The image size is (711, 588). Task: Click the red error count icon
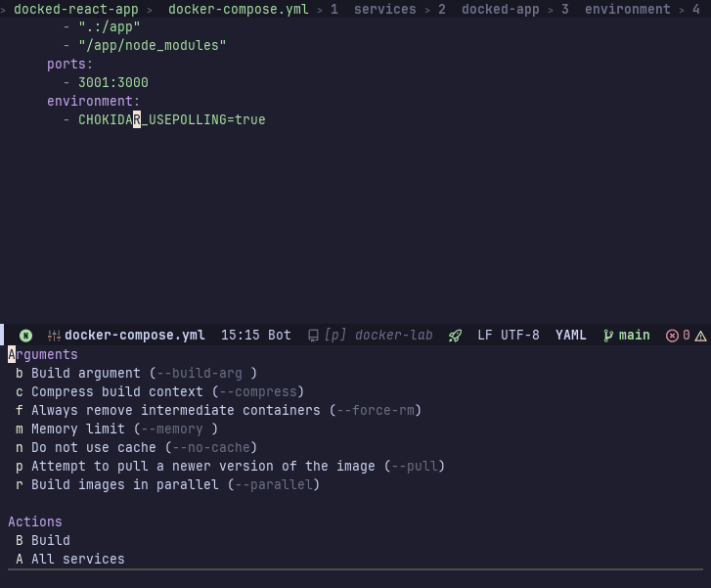(x=672, y=336)
